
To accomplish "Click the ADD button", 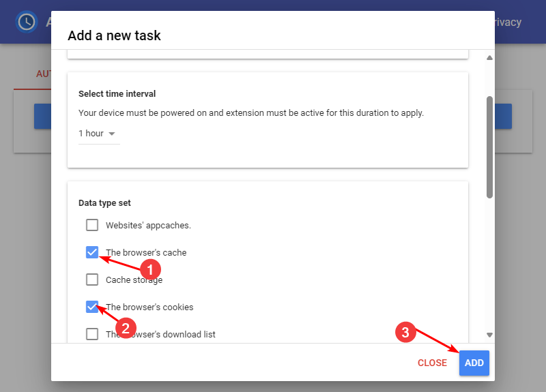I will [474, 363].
